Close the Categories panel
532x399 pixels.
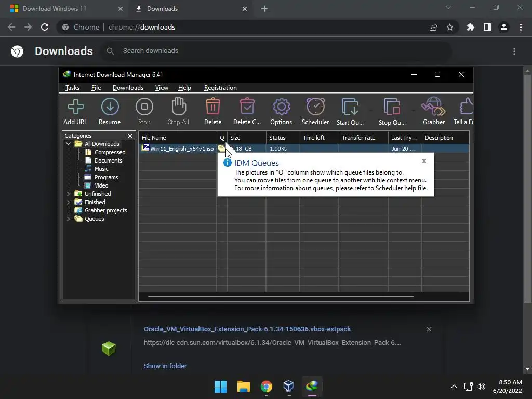pyautogui.click(x=130, y=136)
